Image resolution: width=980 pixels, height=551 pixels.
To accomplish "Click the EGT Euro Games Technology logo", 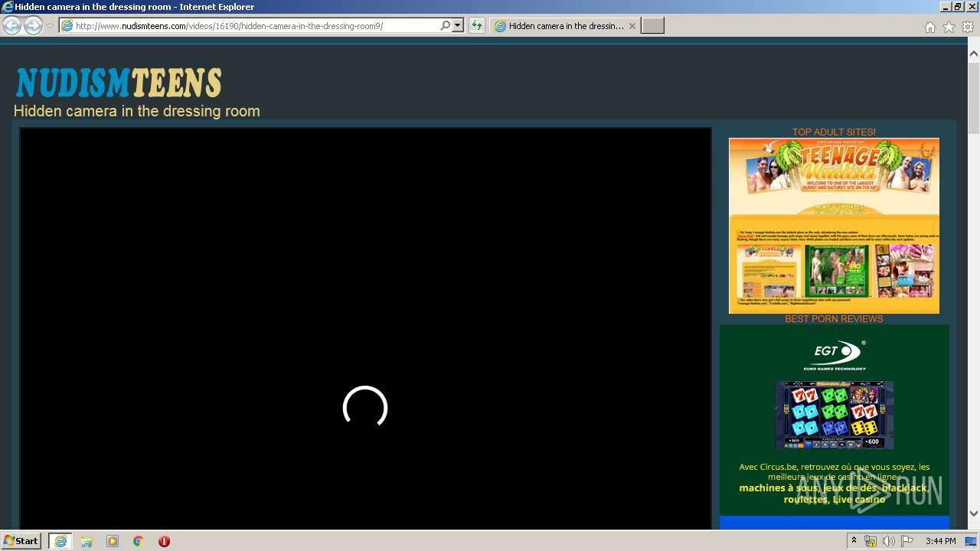I will 835,356.
